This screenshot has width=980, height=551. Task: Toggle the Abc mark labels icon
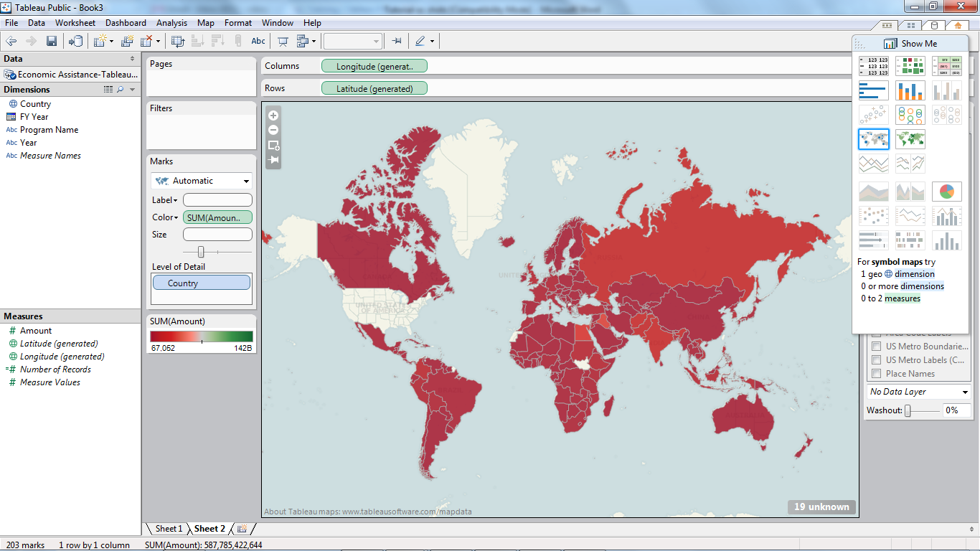point(258,41)
